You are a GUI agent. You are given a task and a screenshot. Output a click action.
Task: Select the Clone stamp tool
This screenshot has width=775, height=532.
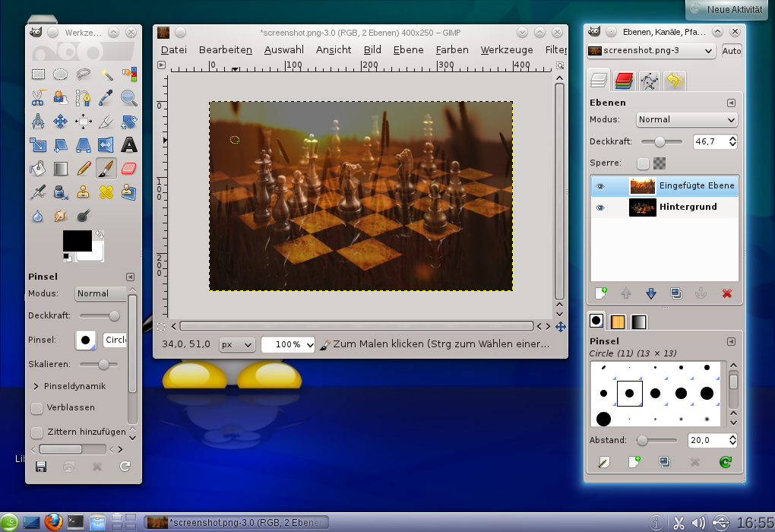(x=83, y=192)
